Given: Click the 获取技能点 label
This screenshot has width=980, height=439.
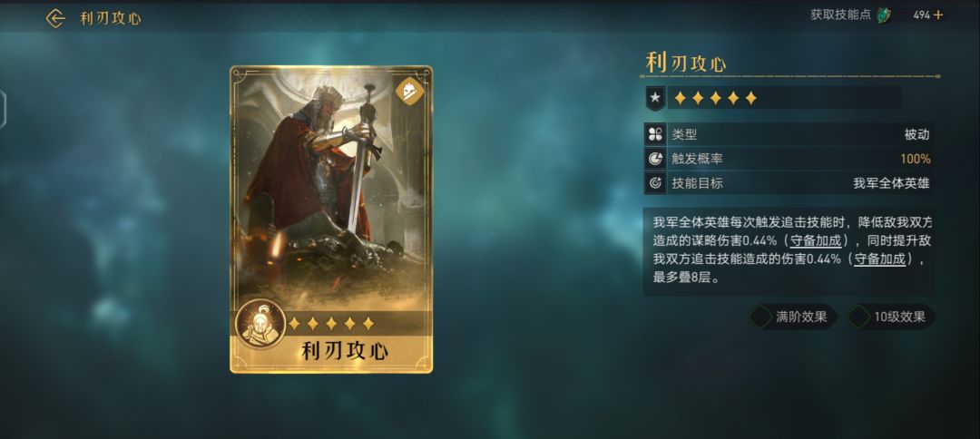Looking at the screenshot, I should tap(840, 15).
